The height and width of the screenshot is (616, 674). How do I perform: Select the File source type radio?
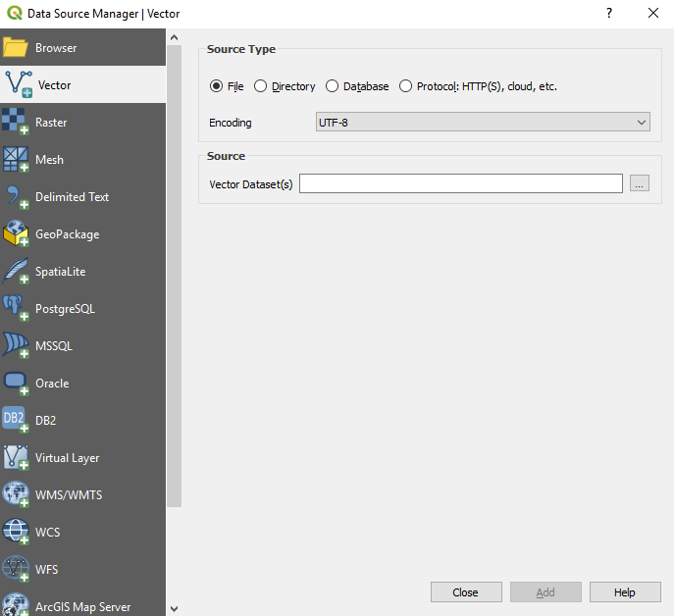click(216, 86)
